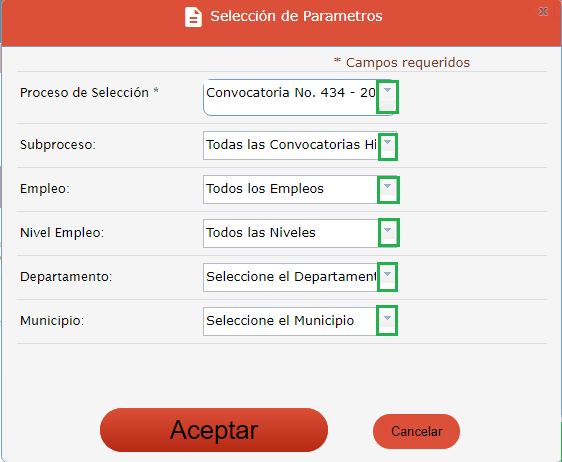Click the document icon beside Selección de Parametros
Viewport: 562px width, 462px height.
(193, 17)
